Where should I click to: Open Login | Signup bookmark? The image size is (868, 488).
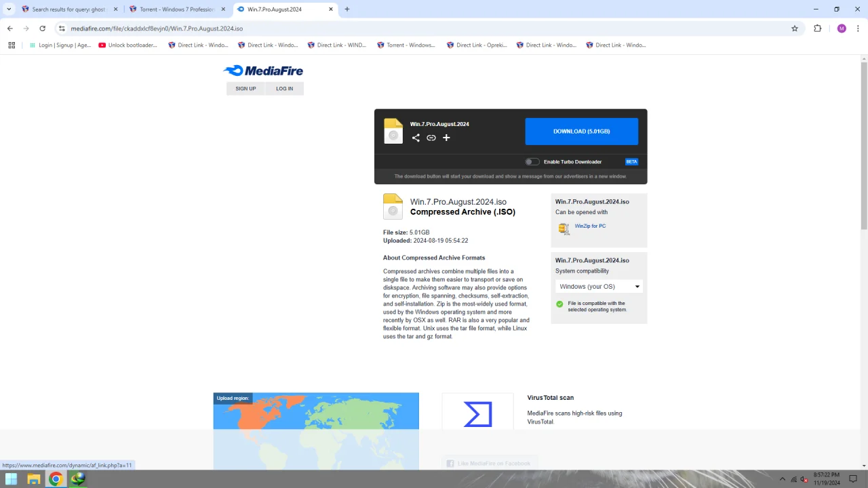[60, 45]
